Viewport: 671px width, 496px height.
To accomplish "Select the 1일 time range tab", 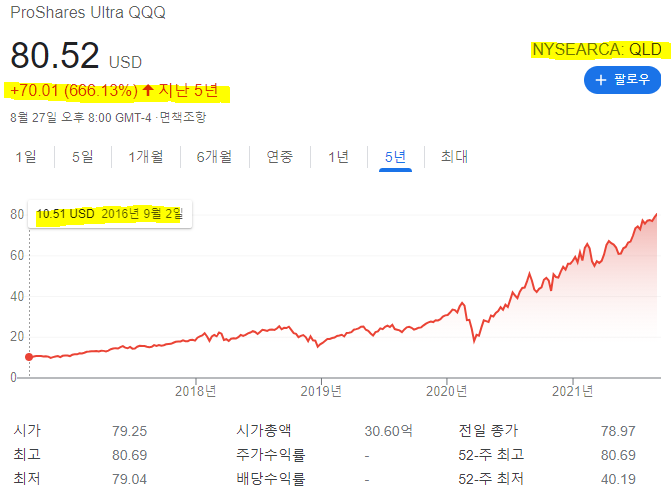I will 26,157.
